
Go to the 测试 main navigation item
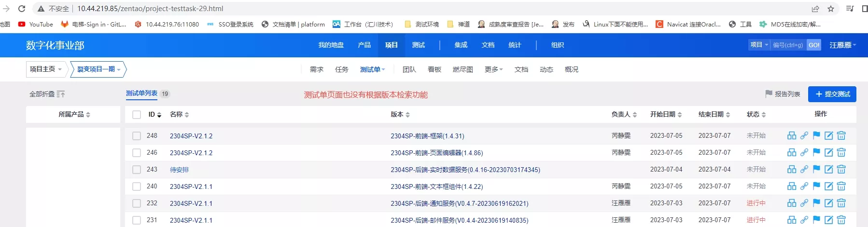[x=419, y=45]
